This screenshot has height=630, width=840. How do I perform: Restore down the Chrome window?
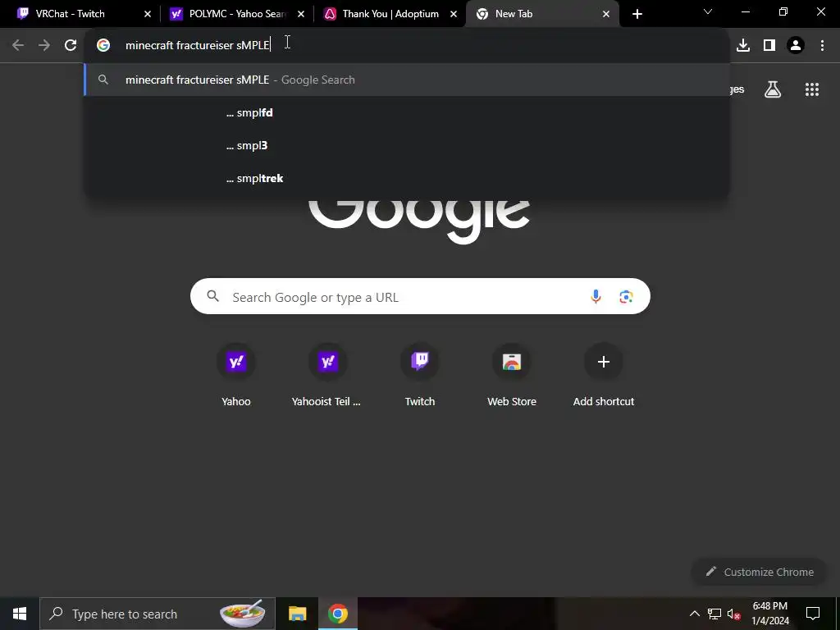[783, 11]
